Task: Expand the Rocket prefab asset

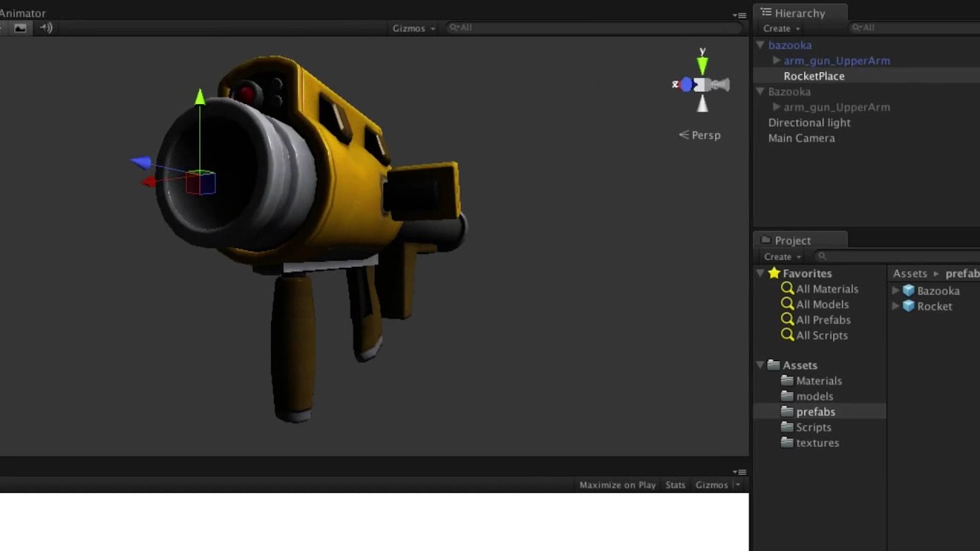Action: (896, 306)
